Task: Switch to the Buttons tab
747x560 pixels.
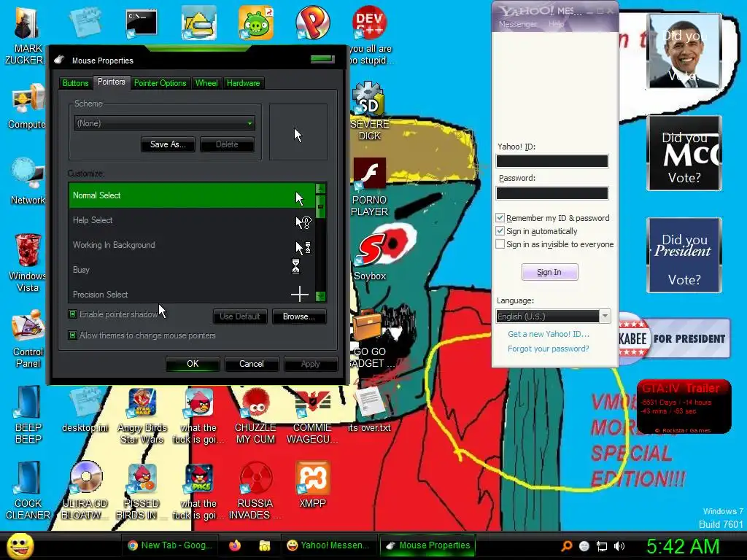Action: (75, 83)
